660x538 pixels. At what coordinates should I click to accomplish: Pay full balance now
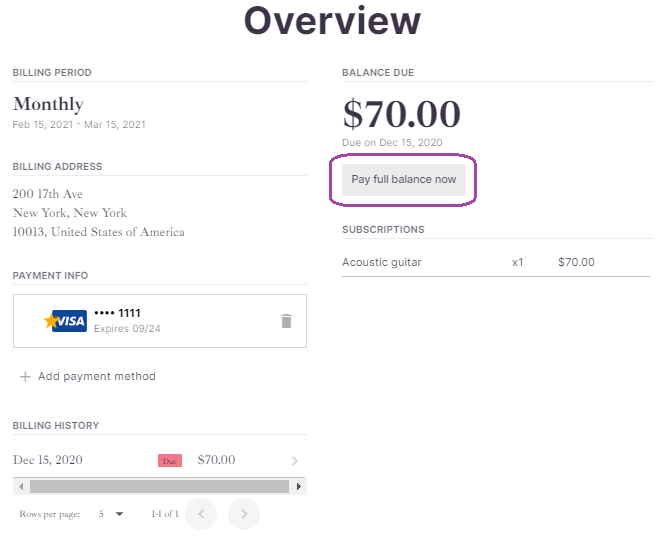[404, 180]
